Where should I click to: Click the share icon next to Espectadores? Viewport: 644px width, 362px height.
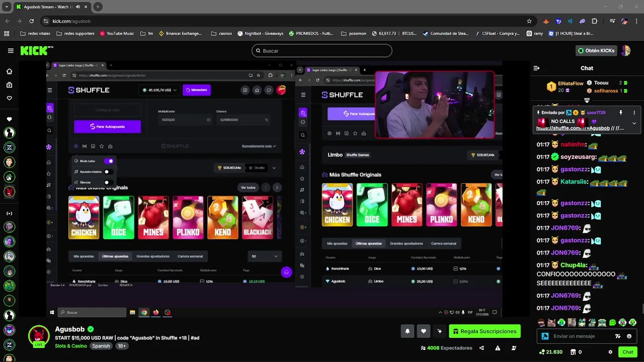(481, 348)
